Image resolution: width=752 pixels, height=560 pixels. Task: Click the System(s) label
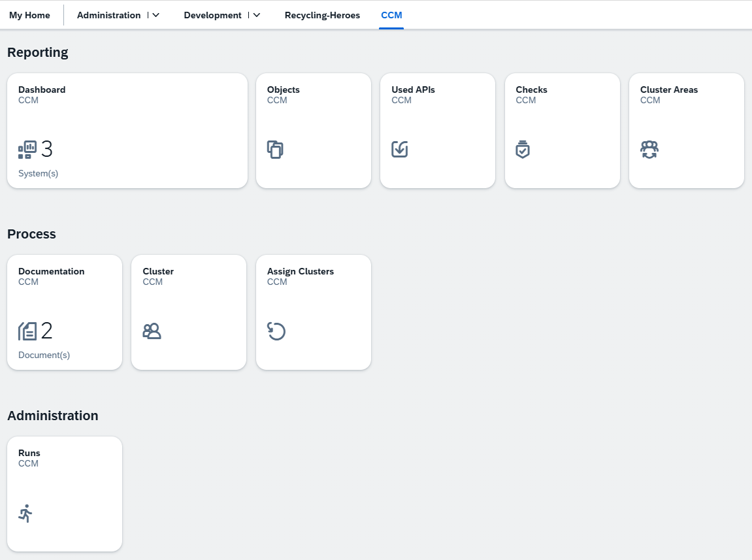tap(39, 174)
